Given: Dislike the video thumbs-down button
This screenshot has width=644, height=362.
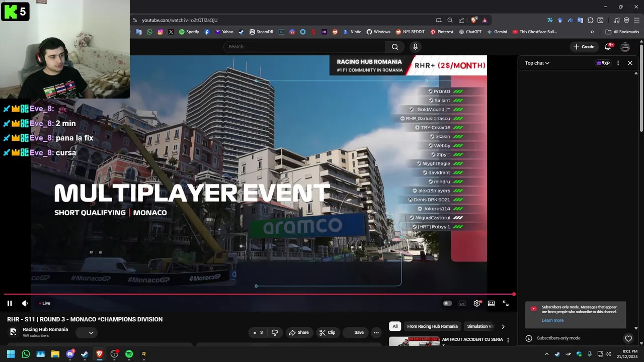Looking at the screenshot, I should click(275, 332).
